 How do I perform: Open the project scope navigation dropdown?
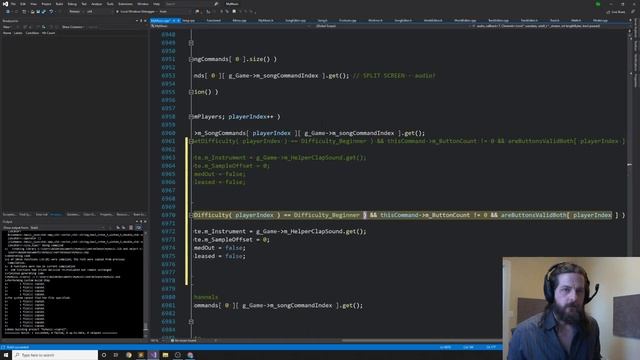[231, 26]
